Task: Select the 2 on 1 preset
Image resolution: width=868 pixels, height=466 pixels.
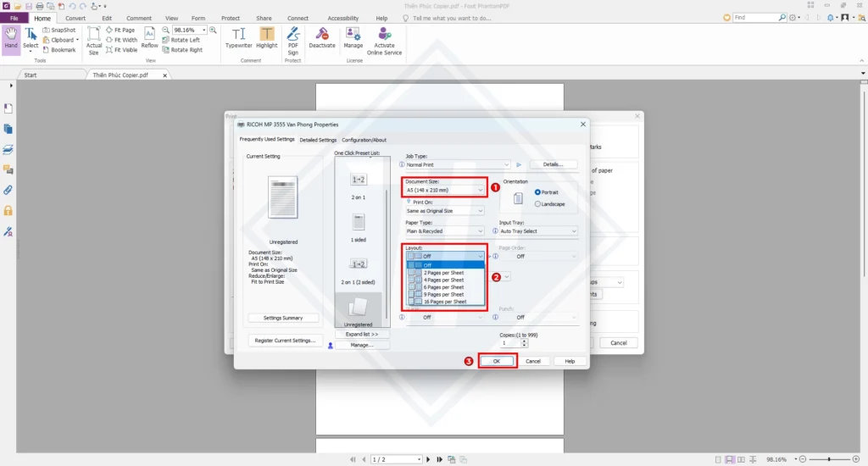Action: 359,186
